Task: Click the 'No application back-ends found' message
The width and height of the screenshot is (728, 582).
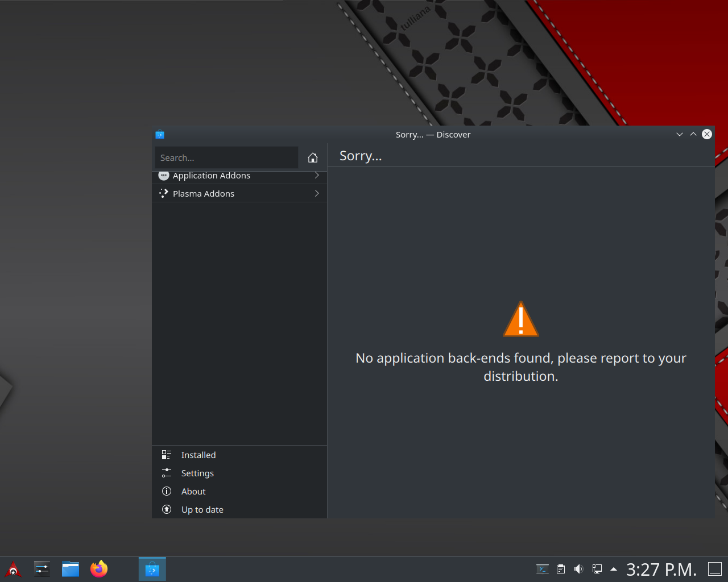Action: coord(521,367)
